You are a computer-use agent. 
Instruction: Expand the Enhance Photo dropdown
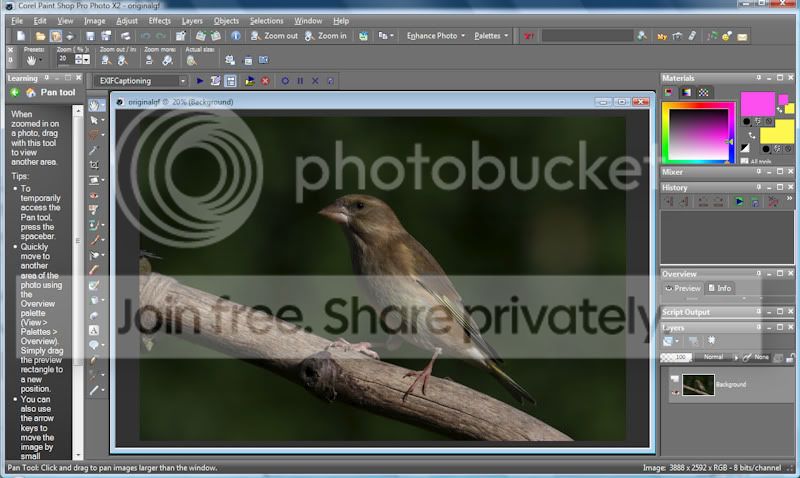436,36
